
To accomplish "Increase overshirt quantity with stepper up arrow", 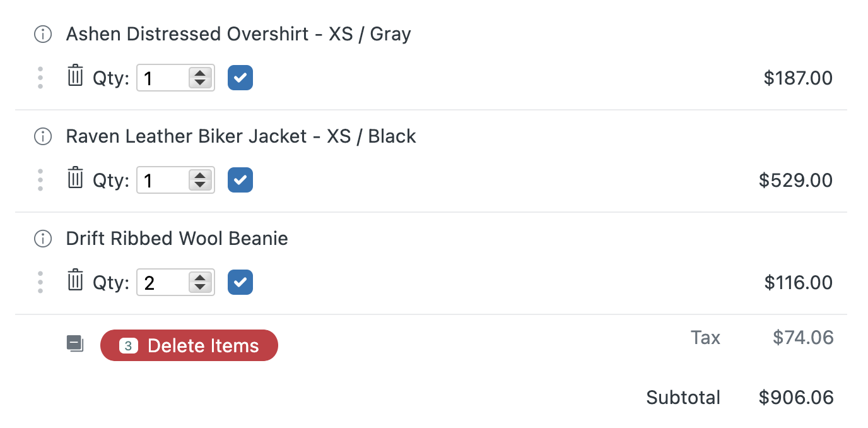I will pyautogui.click(x=201, y=73).
